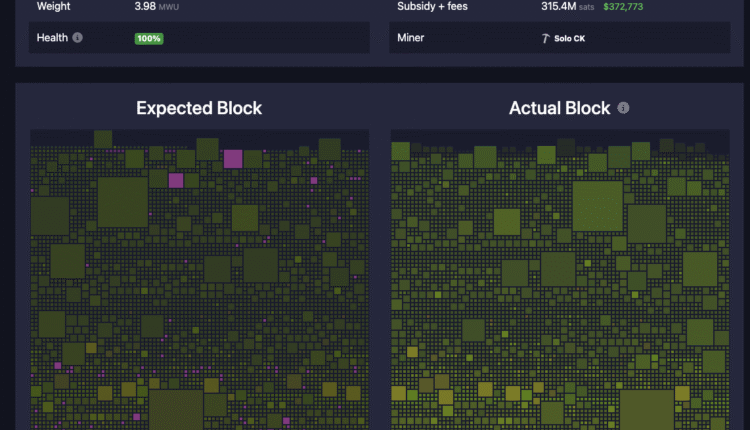Screen dimensions: 750x430
Task: Click the info icon beside Health
Action: (78, 38)
